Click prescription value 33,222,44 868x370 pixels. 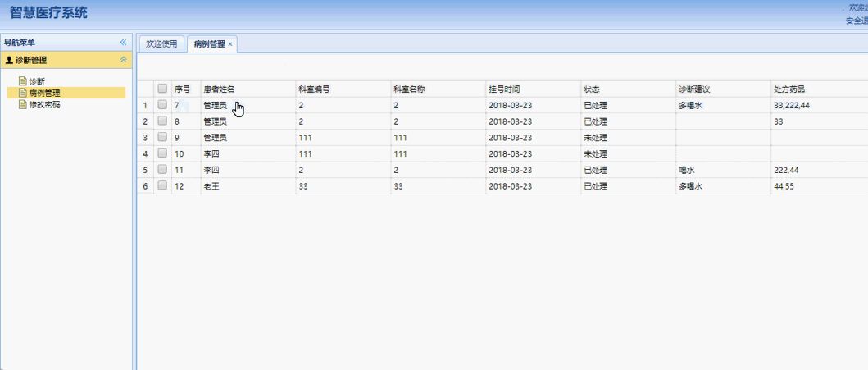pos(792,105)
